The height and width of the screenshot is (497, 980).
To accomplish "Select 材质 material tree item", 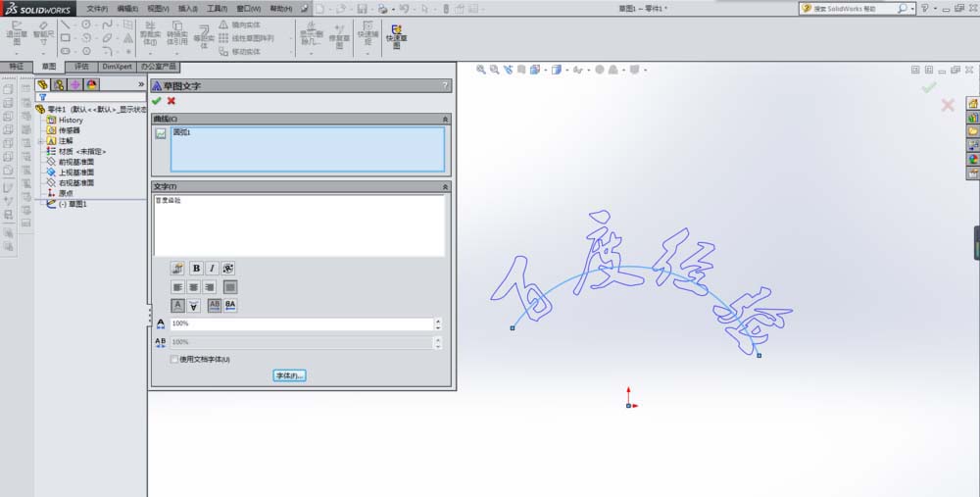I will [82, 152].
